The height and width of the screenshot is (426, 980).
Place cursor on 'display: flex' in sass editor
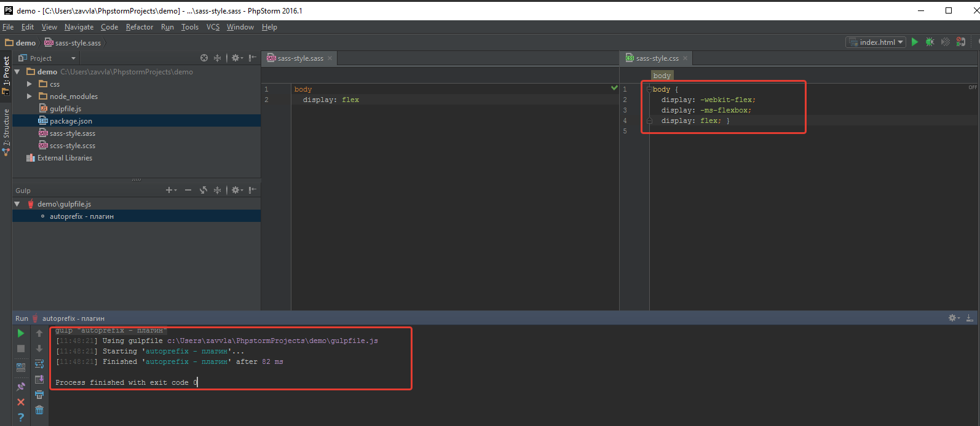pyautogui.click(x=331, y=100)
